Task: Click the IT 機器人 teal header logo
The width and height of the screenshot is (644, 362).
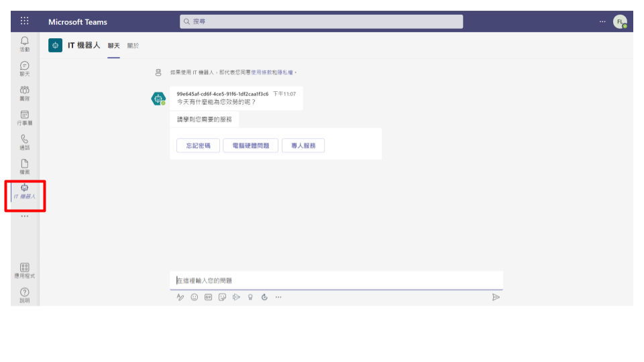Action: pos(55,45)
